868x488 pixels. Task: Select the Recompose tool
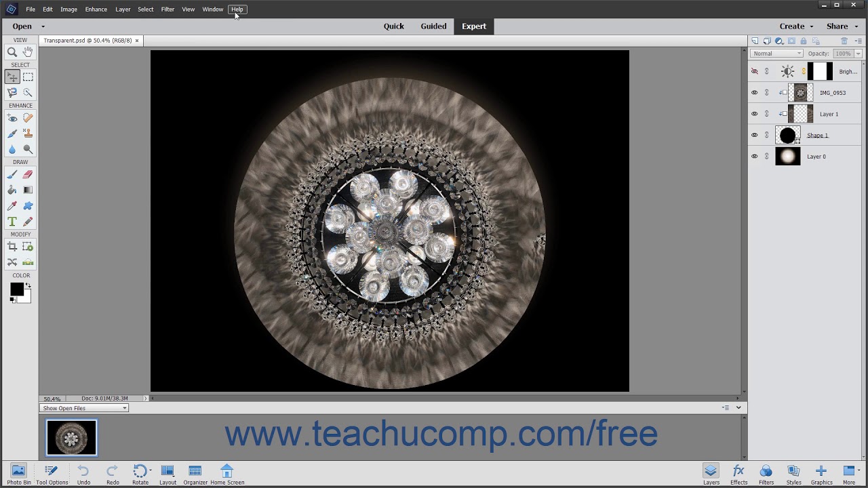point(28,247)
